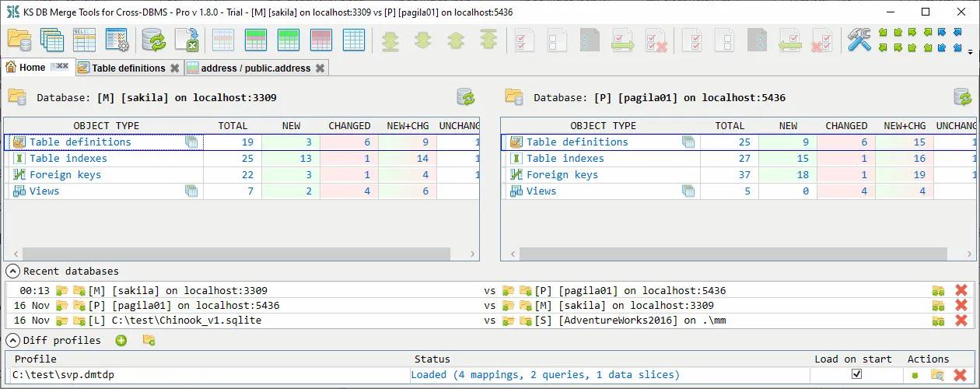Image resolution: width=980 pixels, height=389 pixels.
Task: Open the tables list toolbar icon
Action: tap(52, 40)
